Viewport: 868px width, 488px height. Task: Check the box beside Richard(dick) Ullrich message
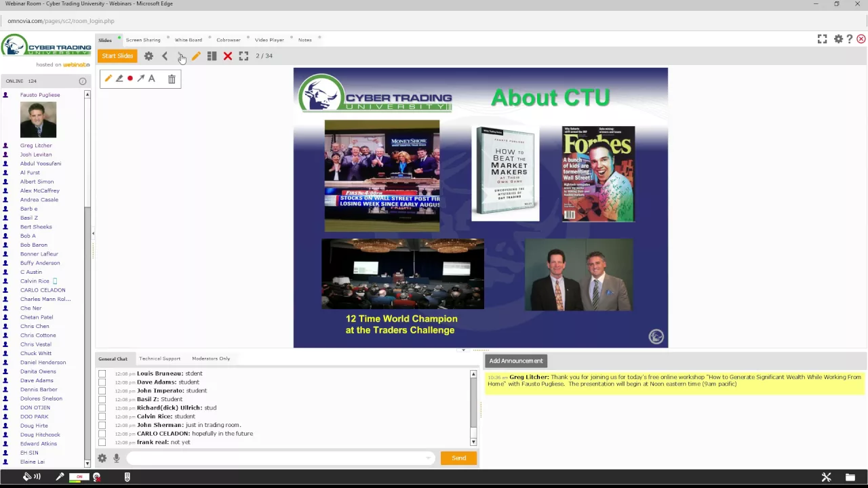[102, 408]
